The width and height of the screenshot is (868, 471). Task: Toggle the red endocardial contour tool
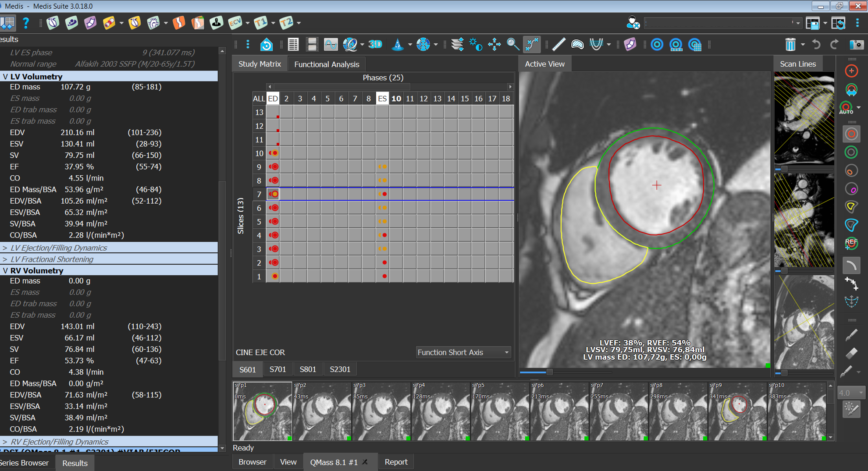[x=851, y=134]
